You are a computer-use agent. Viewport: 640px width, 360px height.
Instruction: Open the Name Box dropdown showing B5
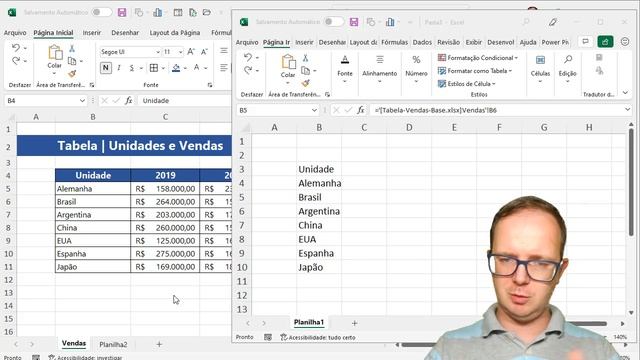coord(314,110)
